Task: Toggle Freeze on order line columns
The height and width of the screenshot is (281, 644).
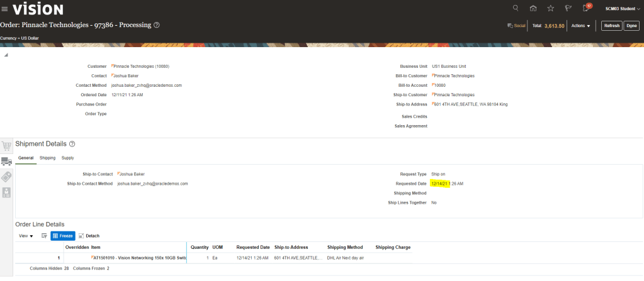Action: coord(63,236)
